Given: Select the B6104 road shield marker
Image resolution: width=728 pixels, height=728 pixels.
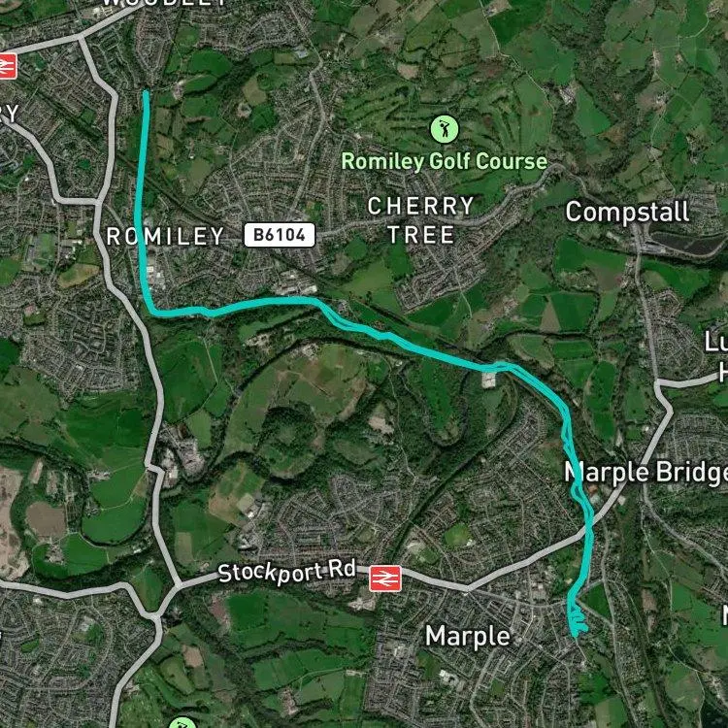Looking at the screenshot, I should pyautogui.click(x=280, y=235).
